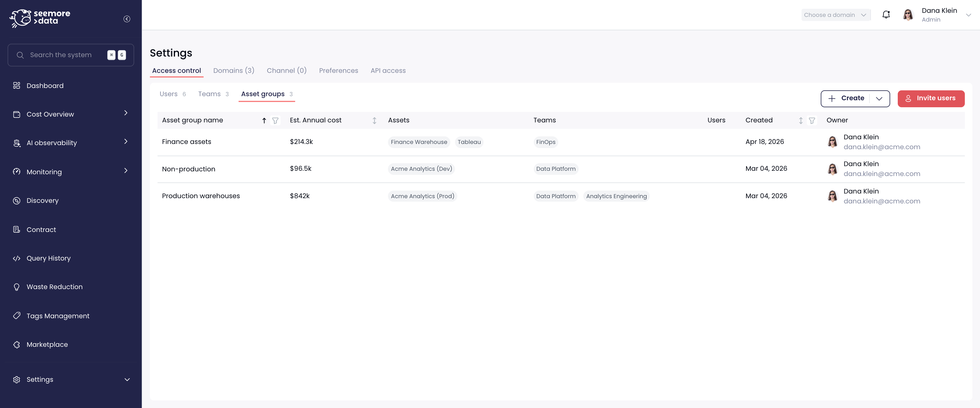Open the Choose a domain dropdown

pyautogui.click(x=835, y=15)
